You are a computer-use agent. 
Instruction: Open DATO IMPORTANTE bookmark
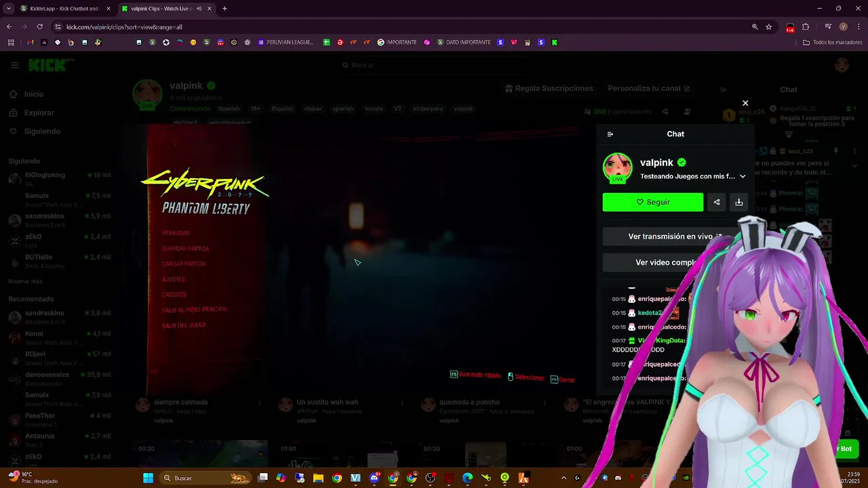(x=464, y=42)
